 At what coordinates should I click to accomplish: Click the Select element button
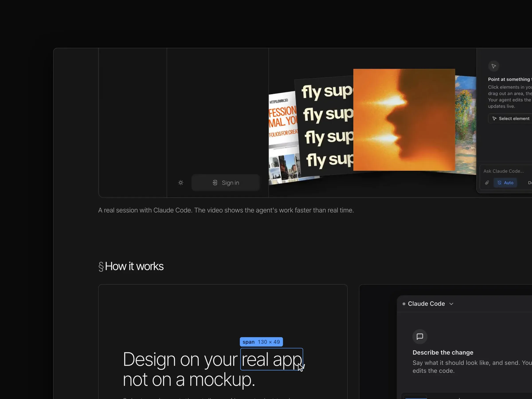[510, 119]
